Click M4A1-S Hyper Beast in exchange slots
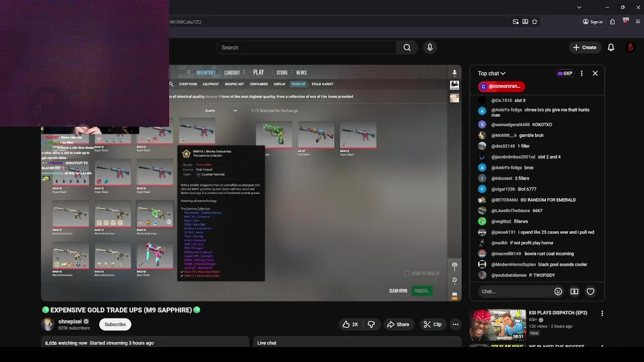Screen dimensions: 644x362 [358, 136]
